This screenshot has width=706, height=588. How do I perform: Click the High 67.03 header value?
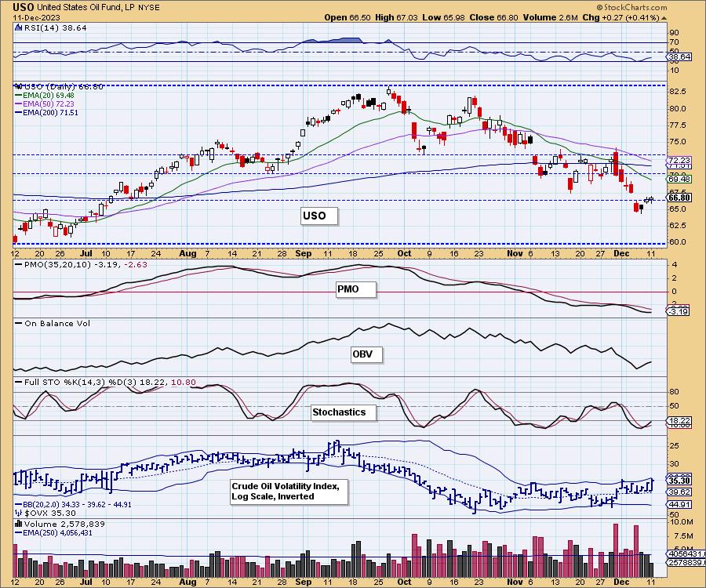pyautogui.click(x=396, y=17)
